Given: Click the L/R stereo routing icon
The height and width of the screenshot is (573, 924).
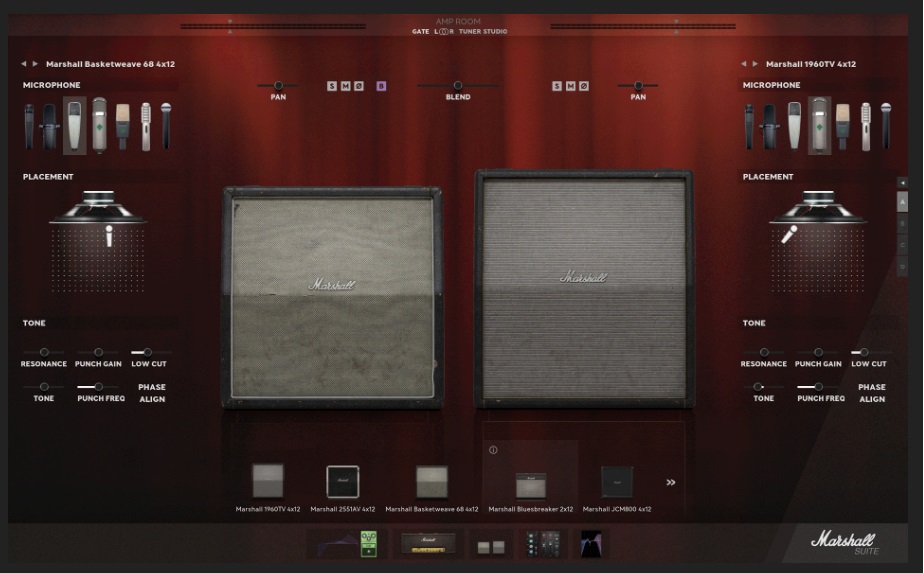Looking at the screenshot, I should tap(444, 31).
